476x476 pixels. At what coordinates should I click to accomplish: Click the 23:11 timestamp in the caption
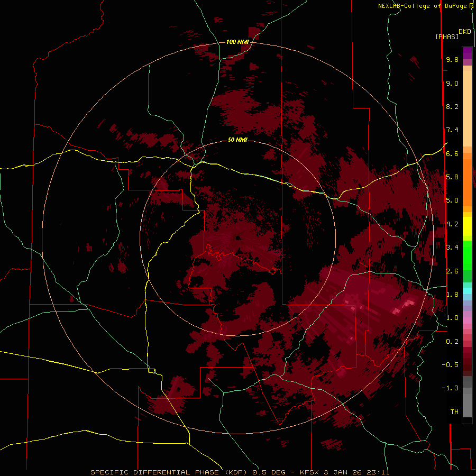tap(377, 472)
